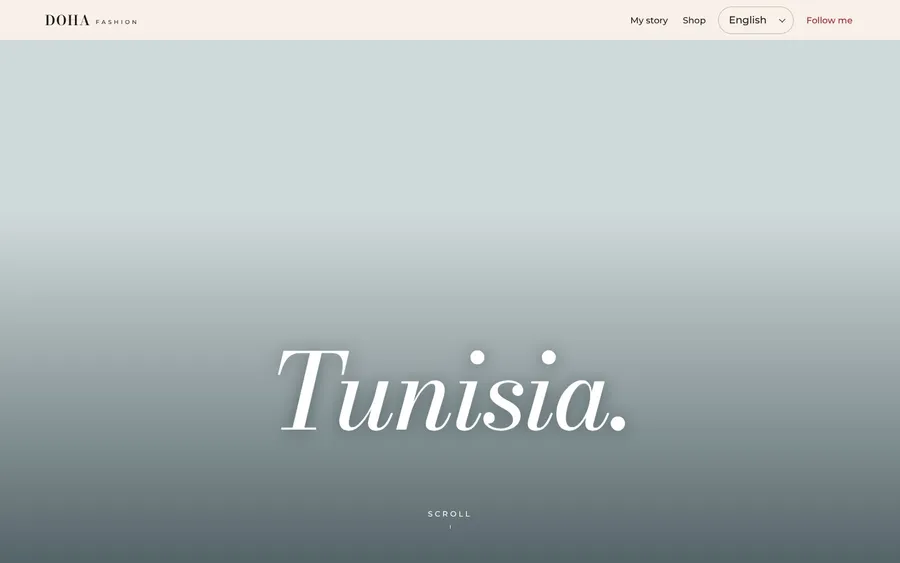900x563 pixels.
Task: Open the My story page
Action: tap(649, 20)
